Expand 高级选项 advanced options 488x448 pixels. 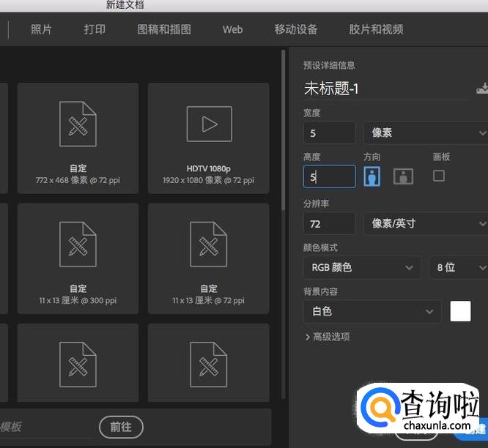pos(327,337)
